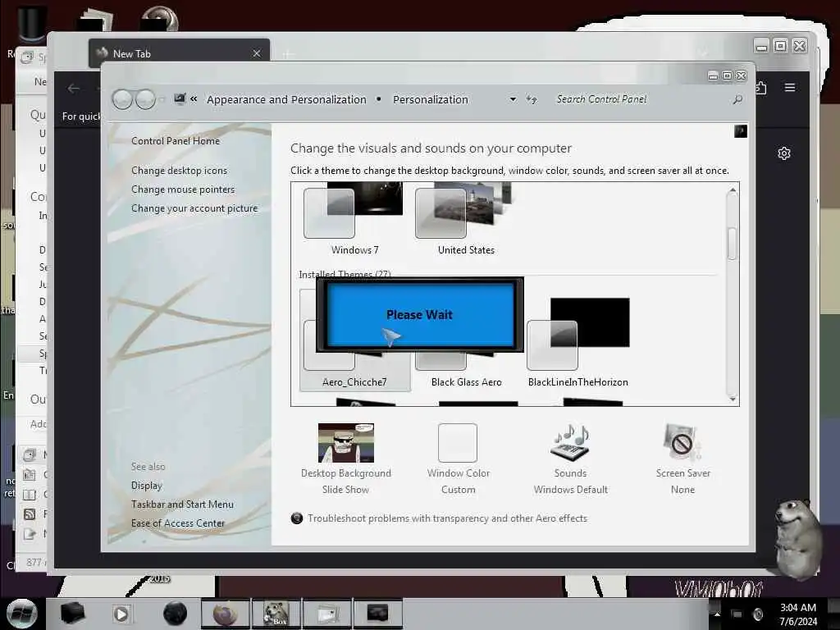The height and width of the screenshot is (630, 840).
Task: Open the hamster Box taskbar button
Action: coord(276,614)
